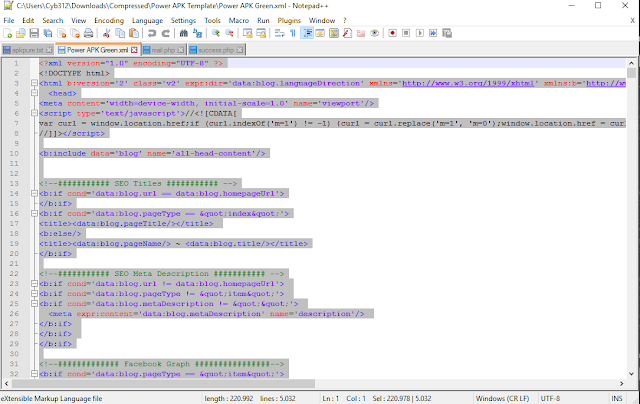
Task: Collapse the html tag fold on line 3
Action: click(34, 83)
